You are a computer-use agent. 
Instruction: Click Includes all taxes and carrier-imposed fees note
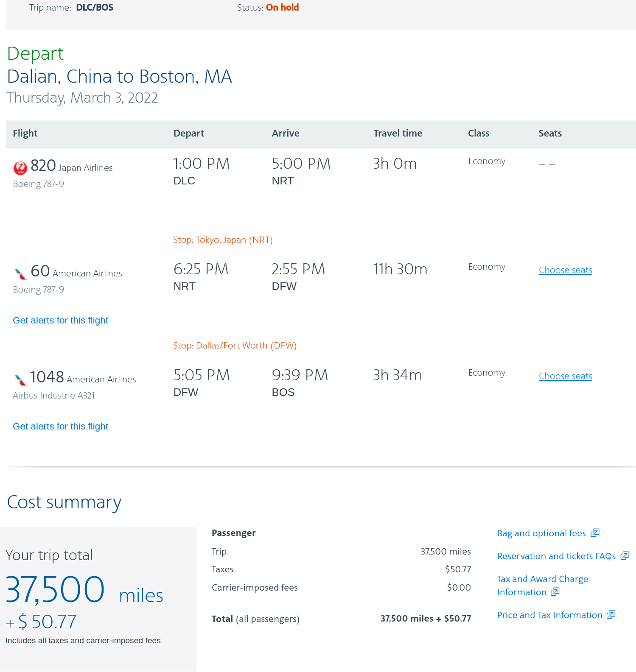83,641
